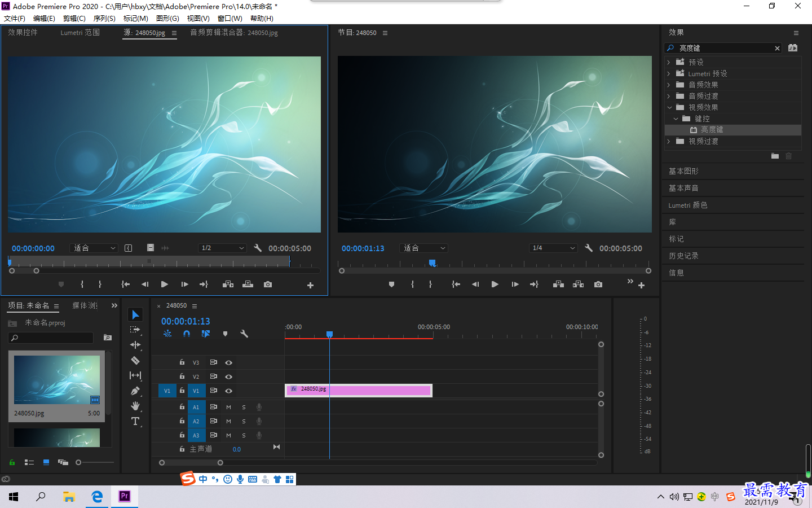The width and height of the screenshot is (812, 508).
Task: Open Source monitor settings wrench
Action: [258, 248]
